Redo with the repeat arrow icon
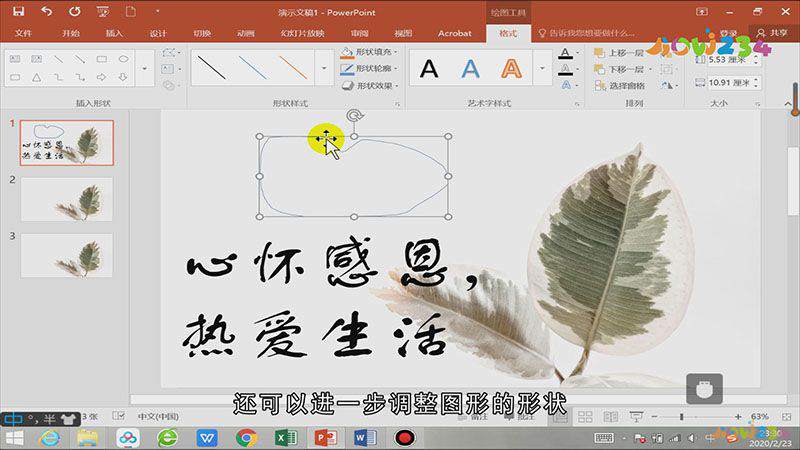 pos(75,11)
